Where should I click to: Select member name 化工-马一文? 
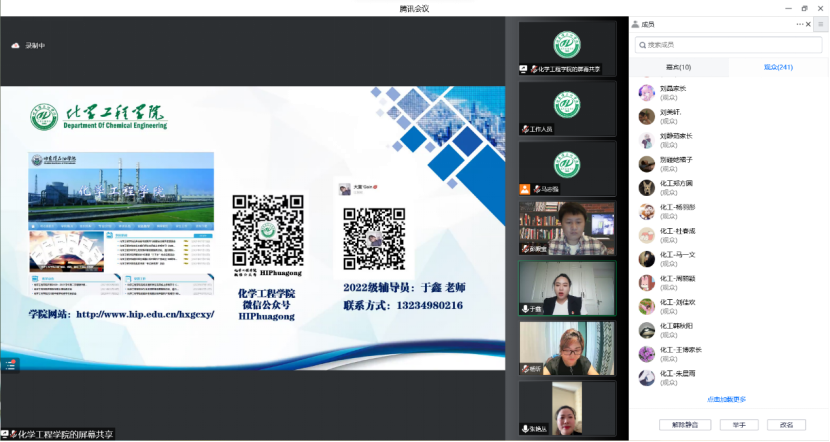click(x=678, y=255)
